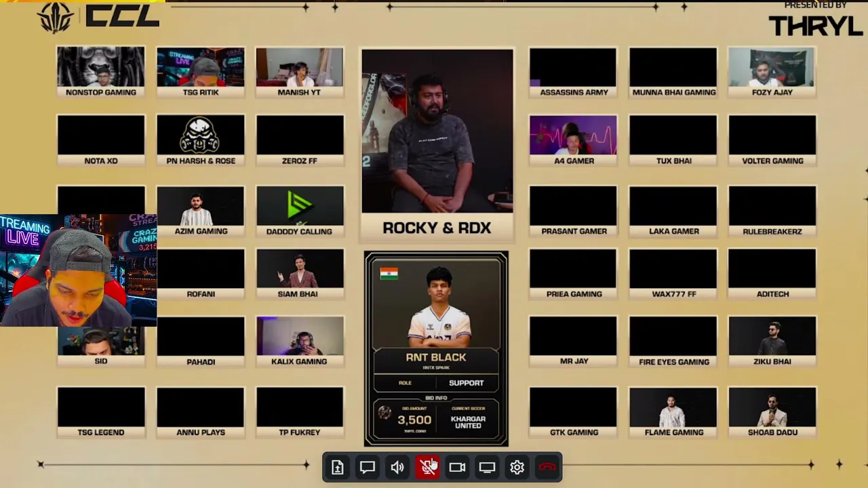The height and width of the screenshot is (488, 868).
Task: Select the Nonstop Gaming tile
Action: point(101,72)
